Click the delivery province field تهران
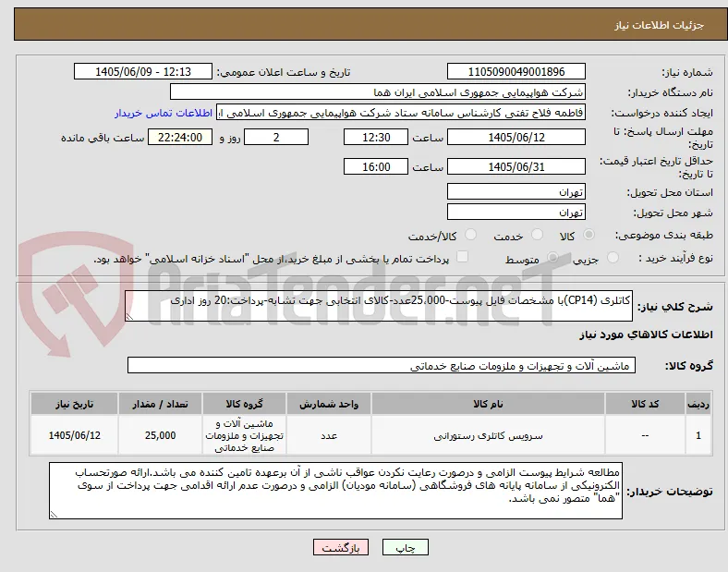The height and width of the screenshot is (572, 728). point(516,192)
